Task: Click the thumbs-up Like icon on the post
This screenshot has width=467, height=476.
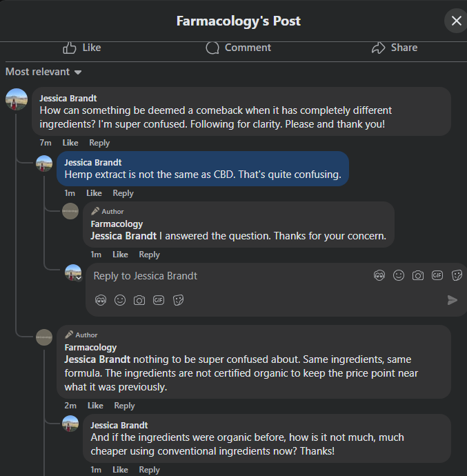Action: [70, 48]
